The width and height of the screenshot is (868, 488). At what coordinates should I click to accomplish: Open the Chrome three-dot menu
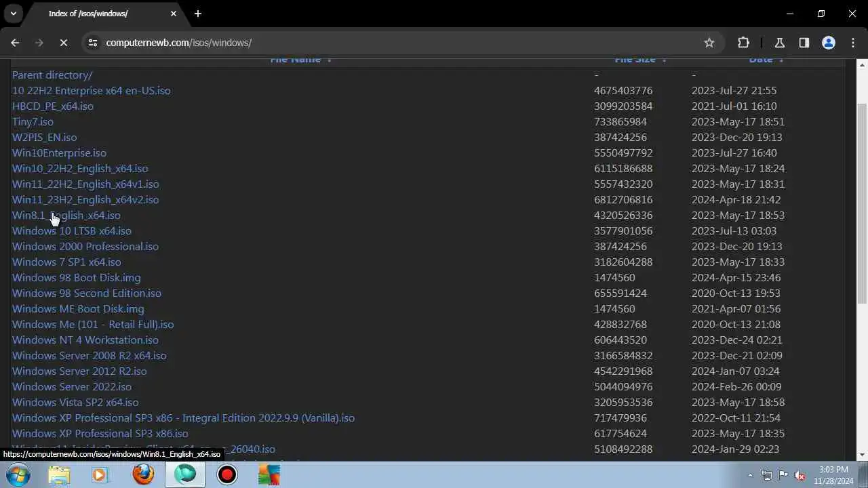853,43
